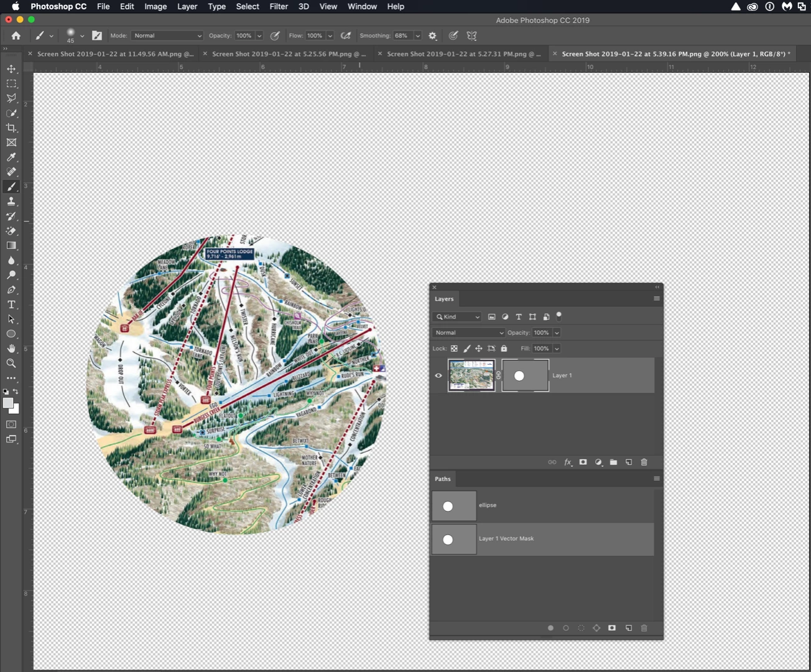Select the Ellipse shape tool
The height and width of the screenshot is (672, 811).
point(11,334)
